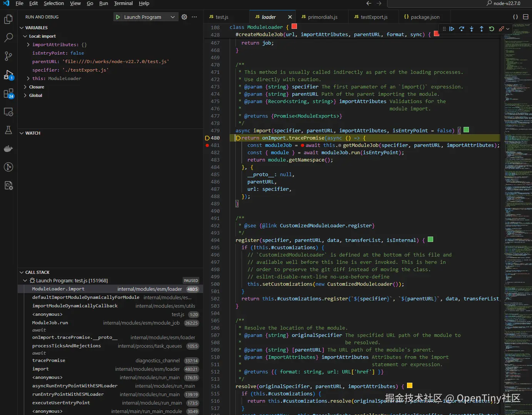Open Source Control view
The image size is (532, 415).
(8, 56)
